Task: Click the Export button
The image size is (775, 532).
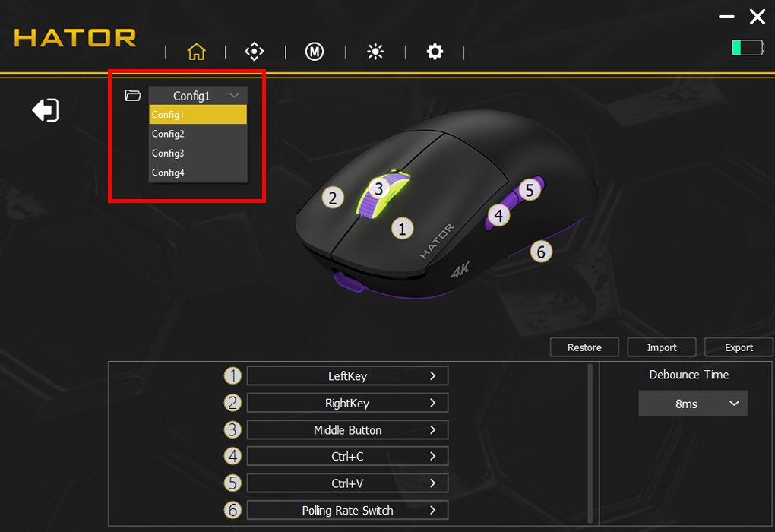Action: pos(739,347)
